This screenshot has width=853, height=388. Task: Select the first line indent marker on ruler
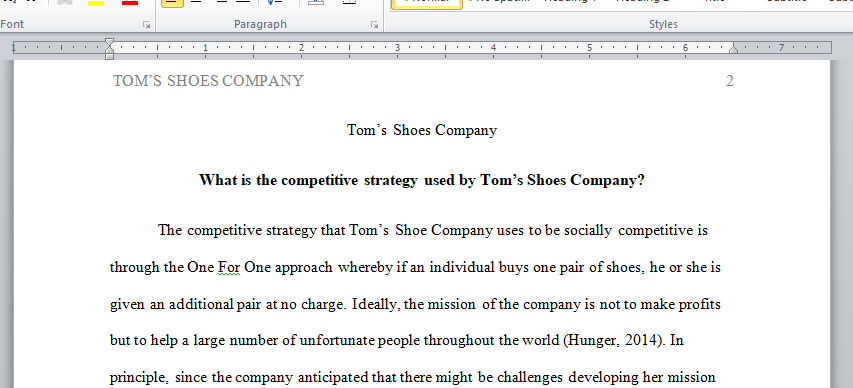click(x=109, y=42)
